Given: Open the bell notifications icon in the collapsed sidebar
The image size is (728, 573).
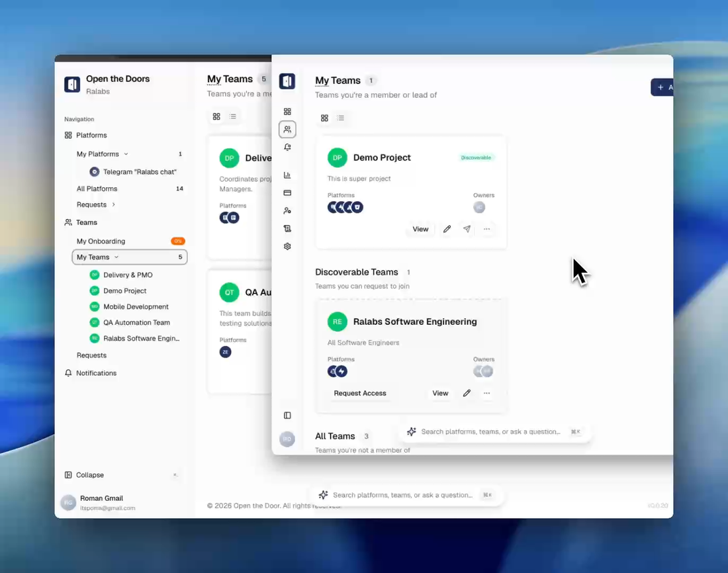Looking at the screenshot, I should click(287, 147).
